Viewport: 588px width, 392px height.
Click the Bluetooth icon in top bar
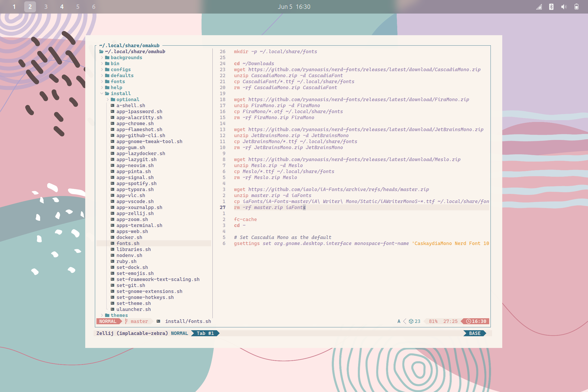click(x=551, y=7)
